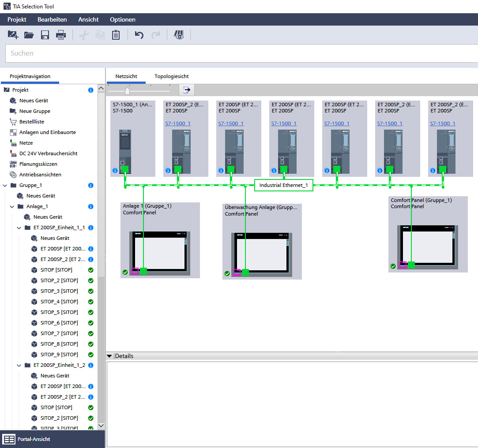478x448 pixels.
Task: Select SITOP_9 [SITOP] in the tree
Action: pos(59,355)
